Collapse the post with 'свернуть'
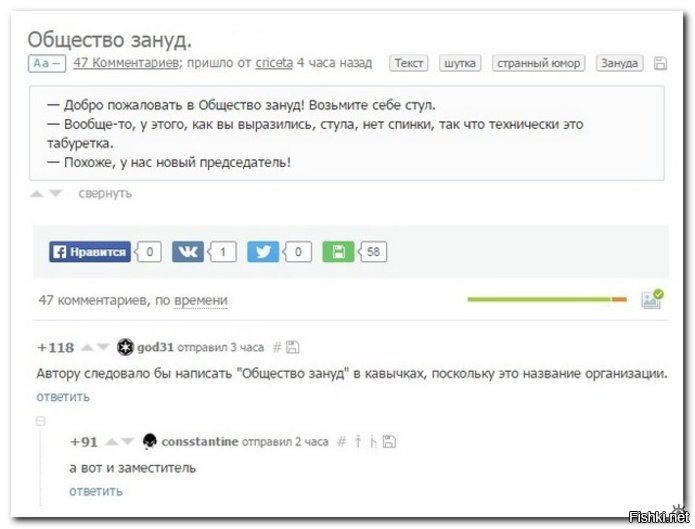The image size is (695, 529). 105,193
